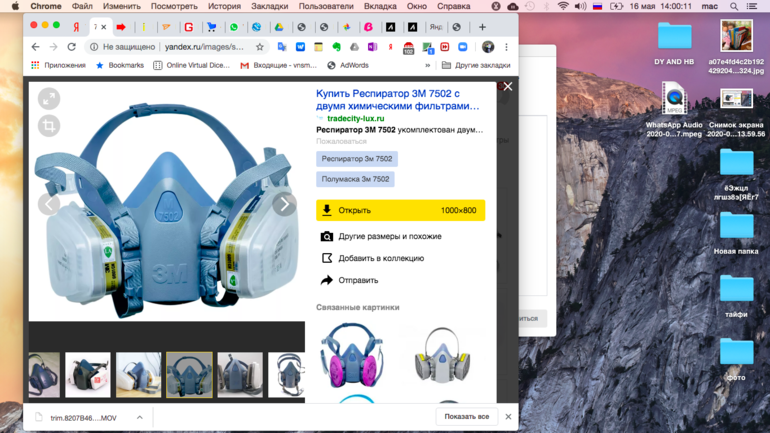Expand hidden bookmarks chevron
The image size is (770, 433).
click(x=428, y=65)
